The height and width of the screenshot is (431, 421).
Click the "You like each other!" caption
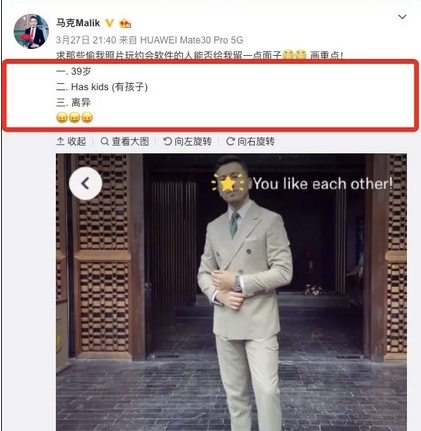click(x=323, y=184)
